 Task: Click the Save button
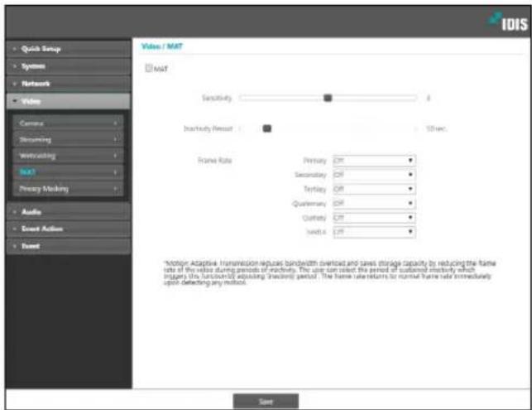pyautogui.click(x=266, y=402)
